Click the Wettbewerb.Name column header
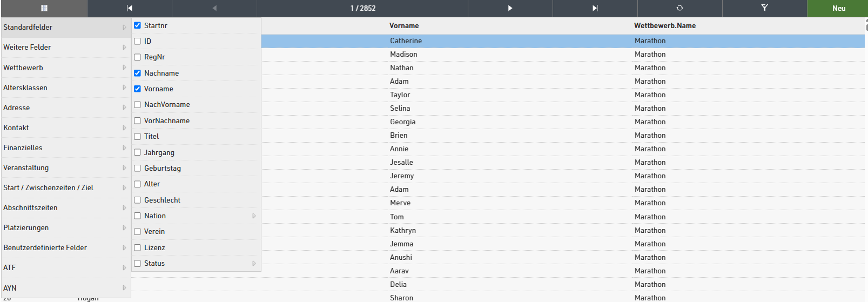Image resolution: width=868 pixels, height=302 pixels. tap(664, 25)
